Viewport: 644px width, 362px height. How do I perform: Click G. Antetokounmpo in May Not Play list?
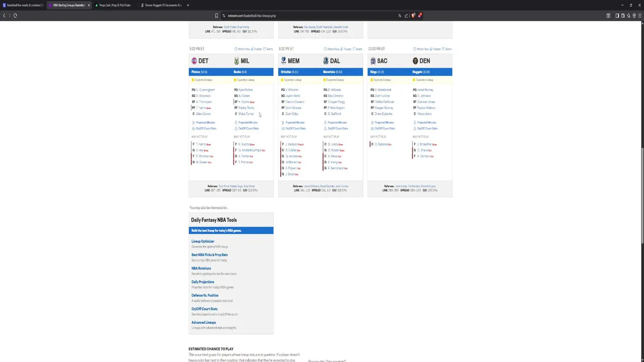pyautogui.click(x=250, y=150)
